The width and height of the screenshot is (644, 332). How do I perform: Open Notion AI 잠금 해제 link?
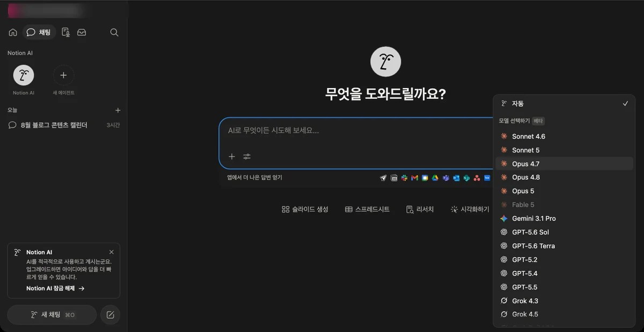(55, 288)
